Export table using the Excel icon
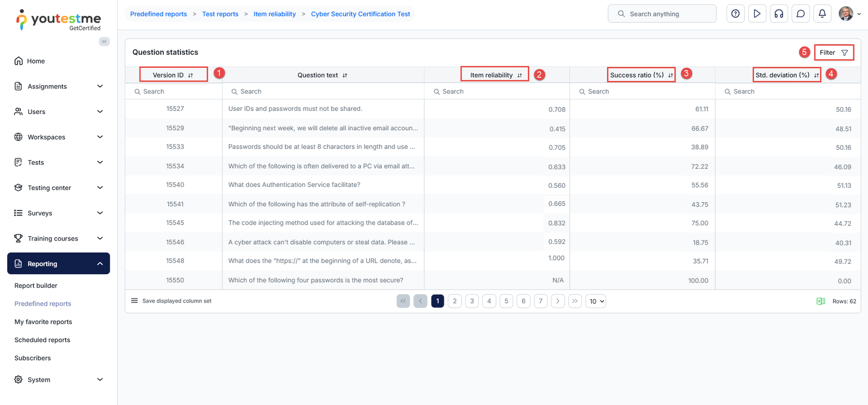868x405 pixels. coord(821,301)
